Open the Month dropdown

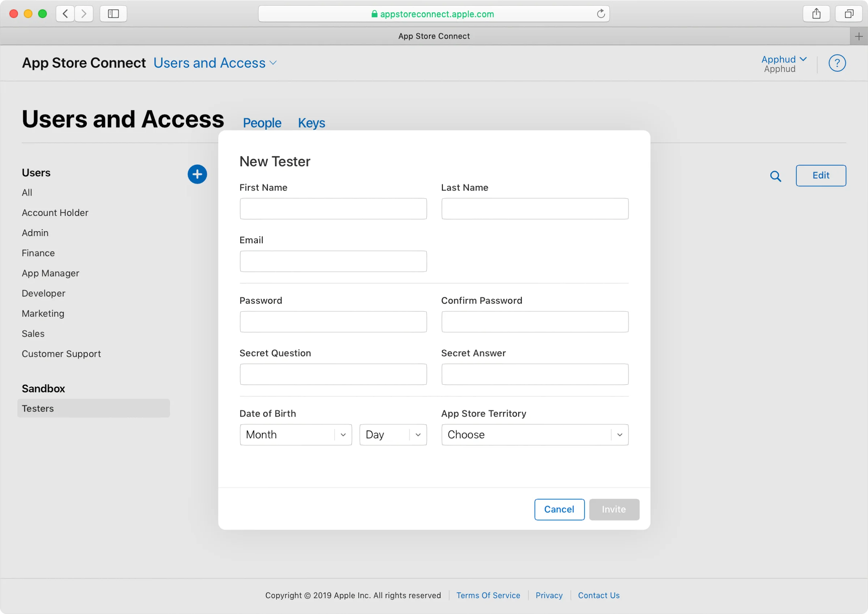[295, 434]
